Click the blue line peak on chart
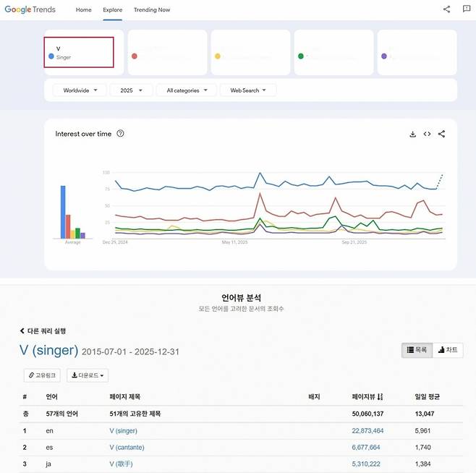 point(260,173)
